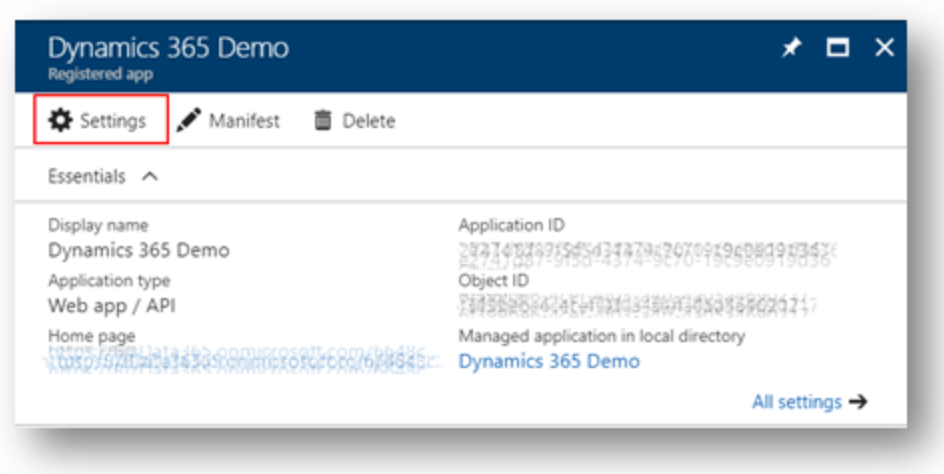The image size is (944, 474).
Task: Click the Delete trash can icon
Action: click(323, 120)
